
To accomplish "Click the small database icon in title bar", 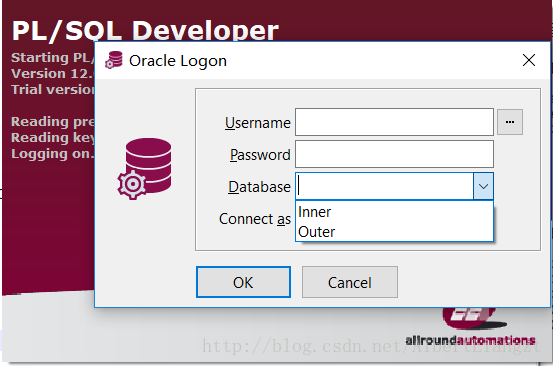I will [114, 60].
